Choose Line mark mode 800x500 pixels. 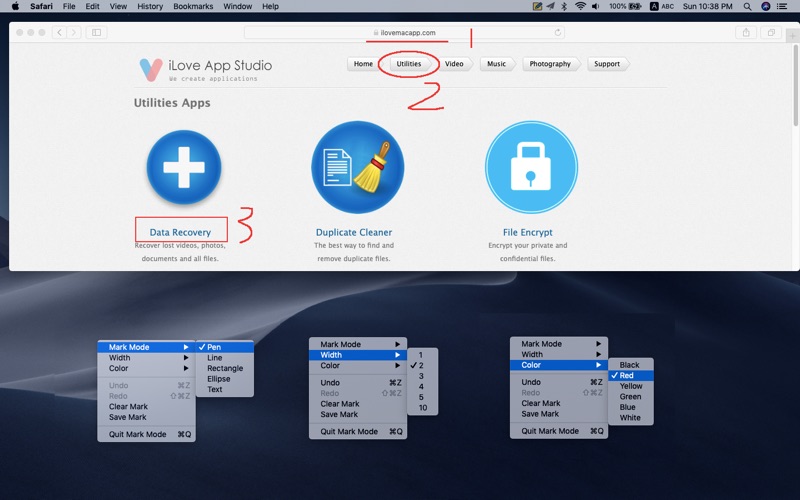click(224, 358)
